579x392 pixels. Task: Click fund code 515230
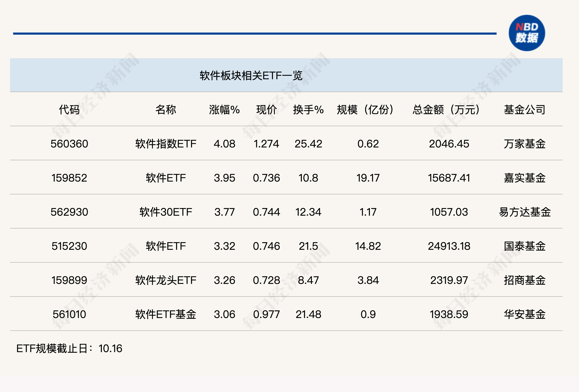69,246
